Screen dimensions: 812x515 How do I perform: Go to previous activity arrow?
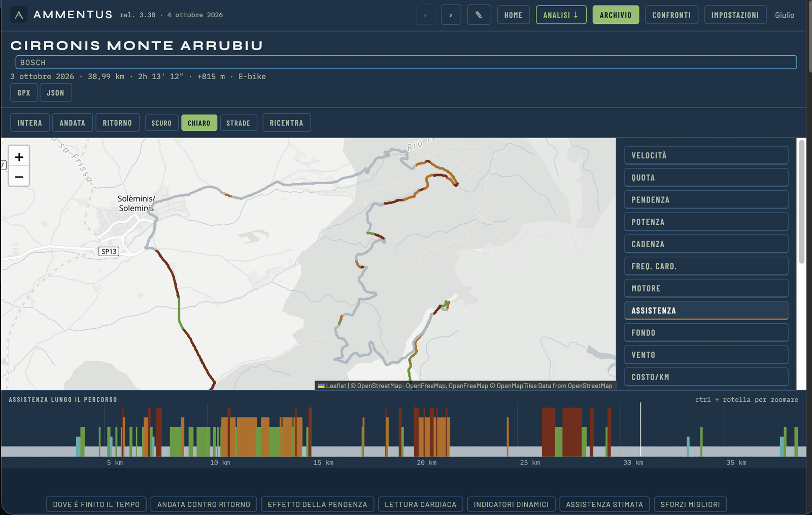pos(425,15)
